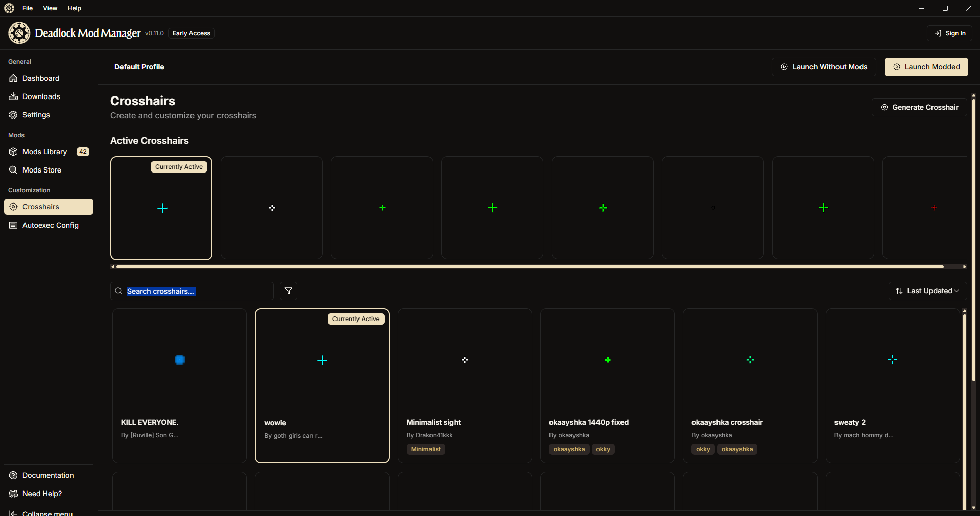This screenshot has width=980, height=516.
Task: Open Dashboard from the sidebar
Action: (41, 78)
